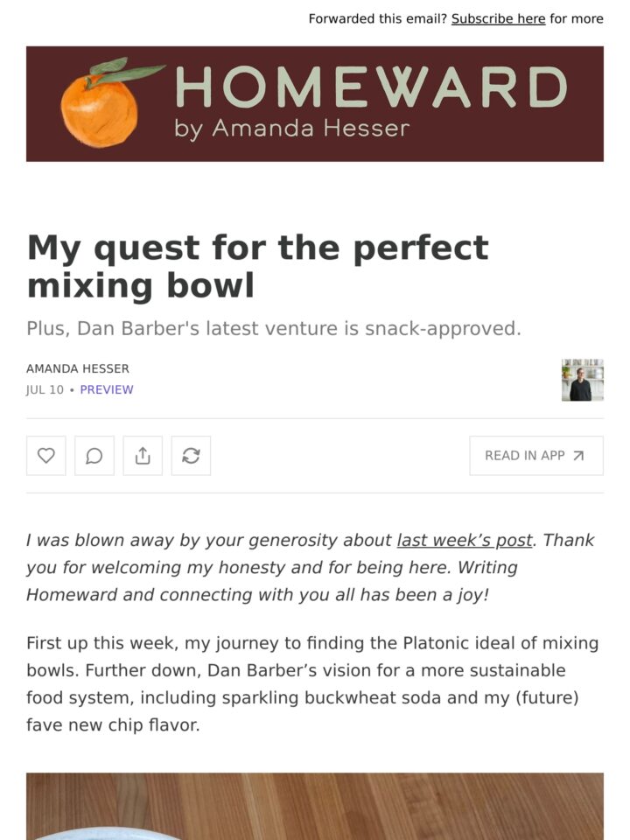Click the 'First up this week' paragraph
Viewport: 630px width, 840px height.
[312, 684]
